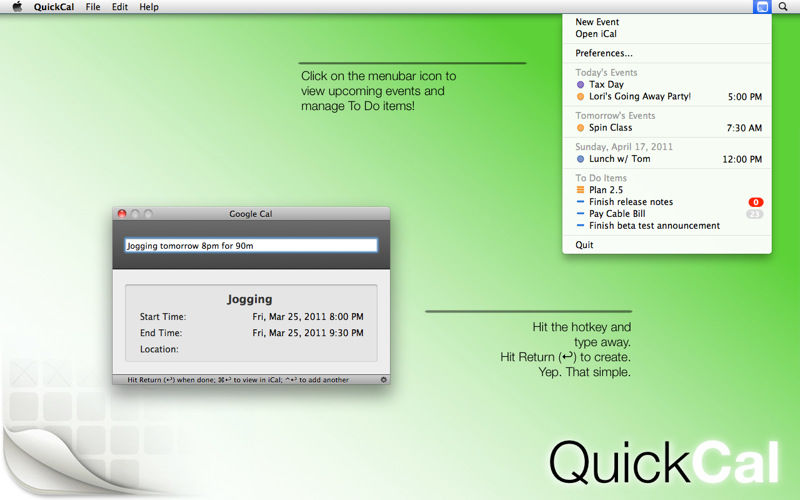
Task: Open Spotlight search magnifier icon
Action: [x=783, y=7]
